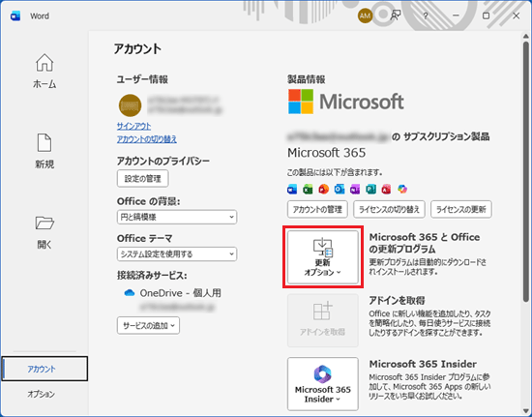This screenshot has height=417, width=532.
Task: Select 新規 in the sidebar
Action: pyautogui.click(x=44, y=151)
